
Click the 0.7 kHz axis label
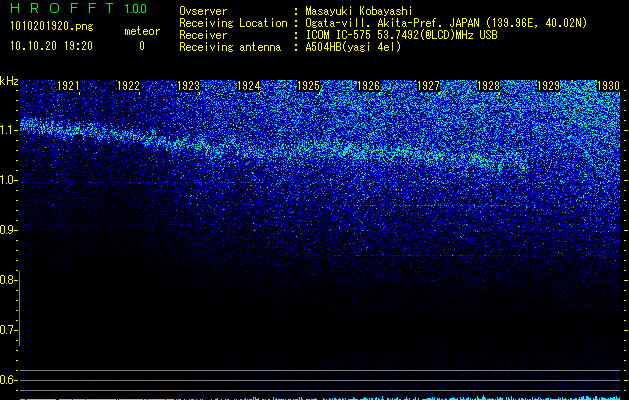[7, 330]
